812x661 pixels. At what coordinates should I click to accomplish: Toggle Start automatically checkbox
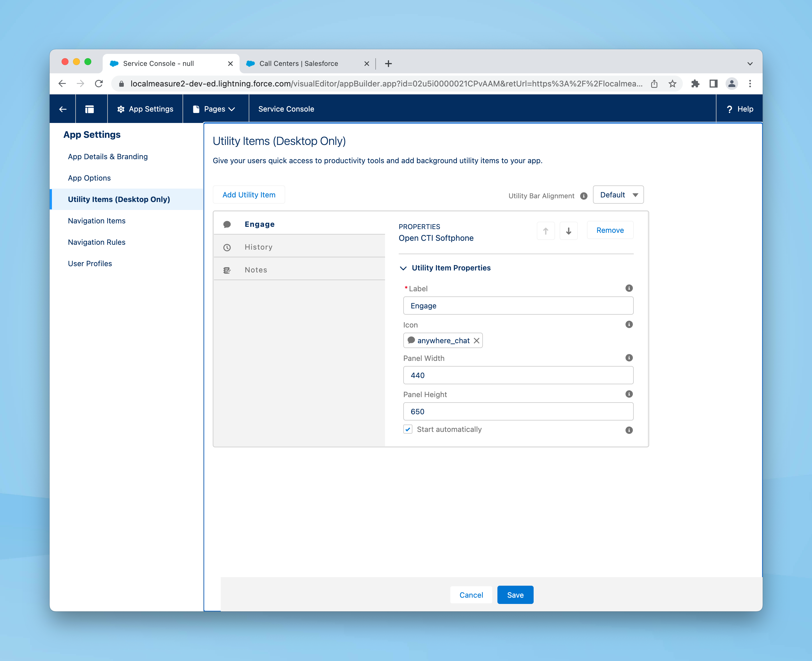pyautogui.click(x=408, y=430)
